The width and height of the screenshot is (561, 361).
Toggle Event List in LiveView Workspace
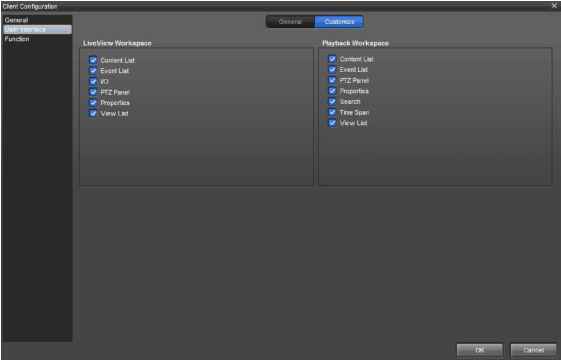tap(93, 71)
